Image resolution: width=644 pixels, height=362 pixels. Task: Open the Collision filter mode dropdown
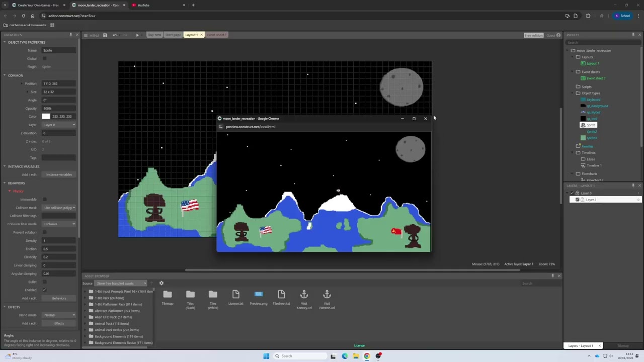point(59,224)
